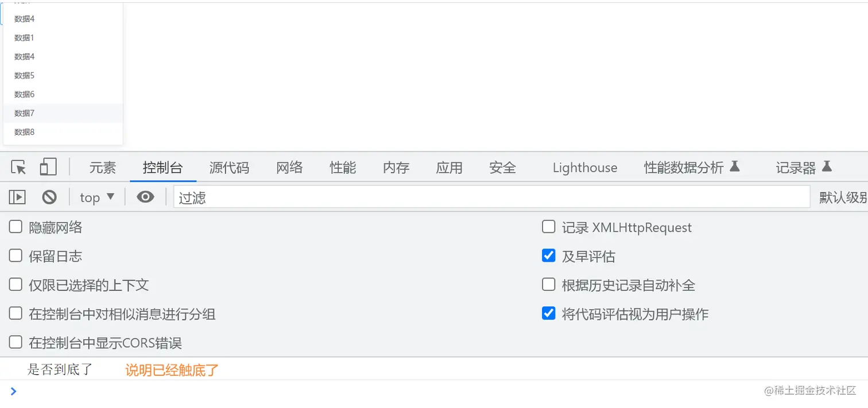
Task: Open the top context dropdown
Action: click(x=97, y=197)
